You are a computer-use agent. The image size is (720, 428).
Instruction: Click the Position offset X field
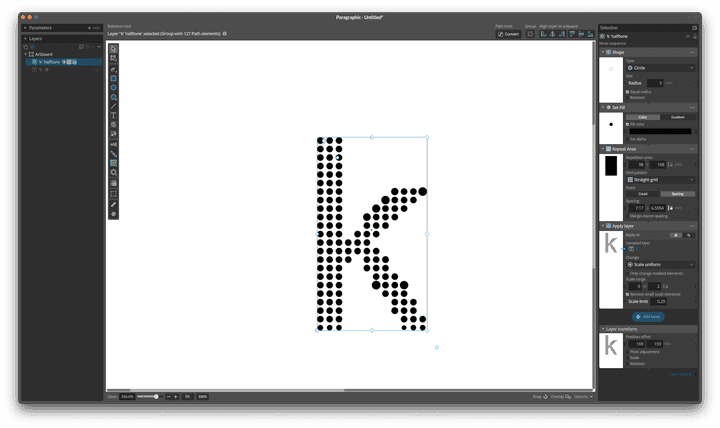click(x=637, y=344)
